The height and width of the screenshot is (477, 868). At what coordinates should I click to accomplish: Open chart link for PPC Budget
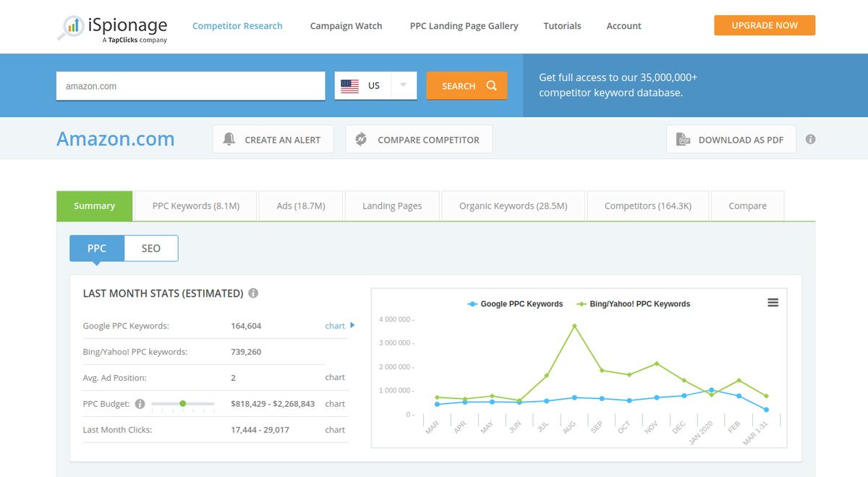(335, 403)
